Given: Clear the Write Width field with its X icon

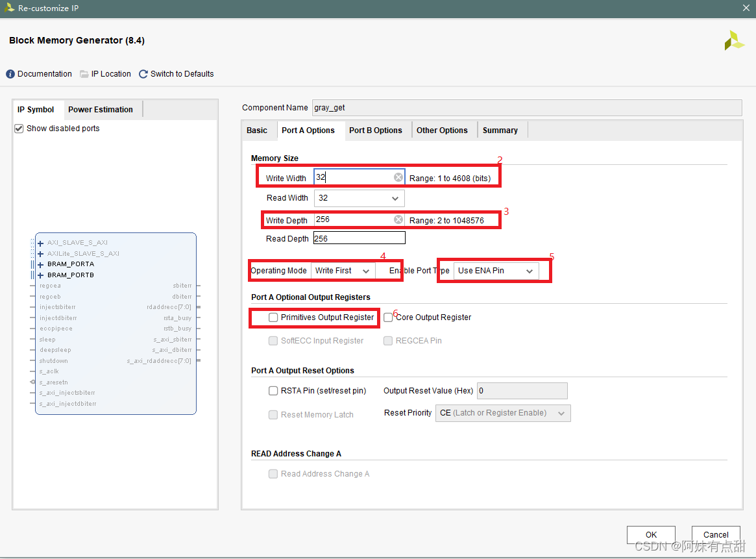Looking at the screenshot, I should 398,177.
